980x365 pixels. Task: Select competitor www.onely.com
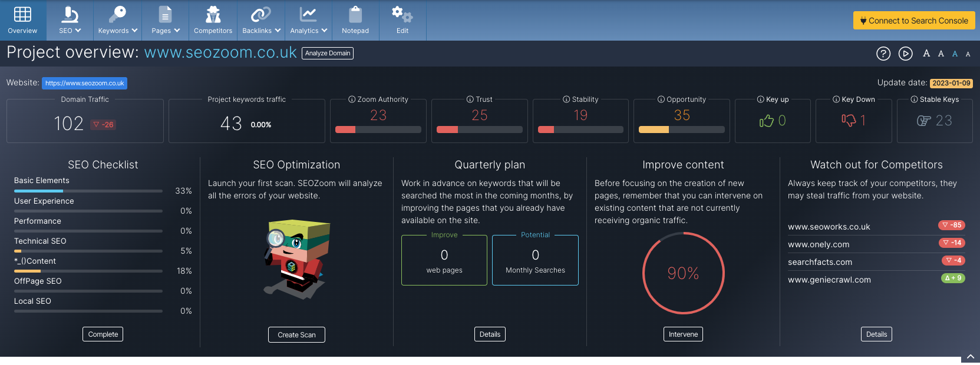tap(819, 244)
